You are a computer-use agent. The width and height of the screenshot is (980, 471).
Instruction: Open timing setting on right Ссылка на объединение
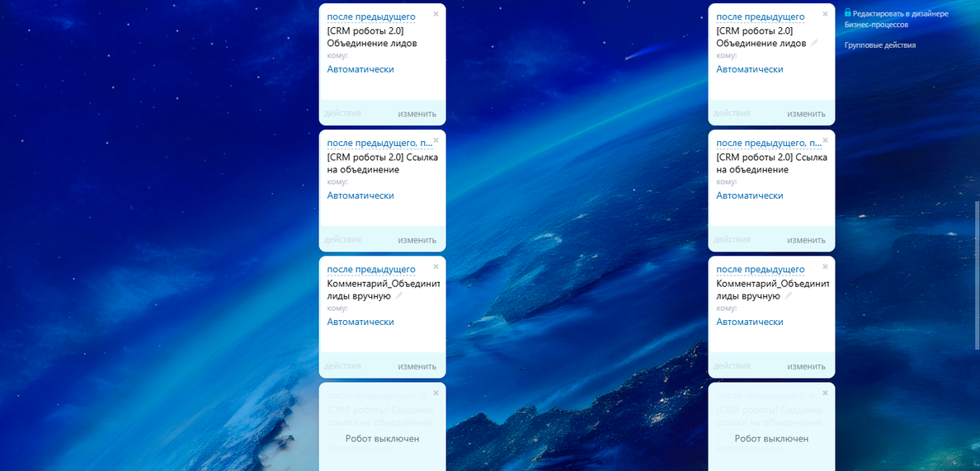[770, 143]
